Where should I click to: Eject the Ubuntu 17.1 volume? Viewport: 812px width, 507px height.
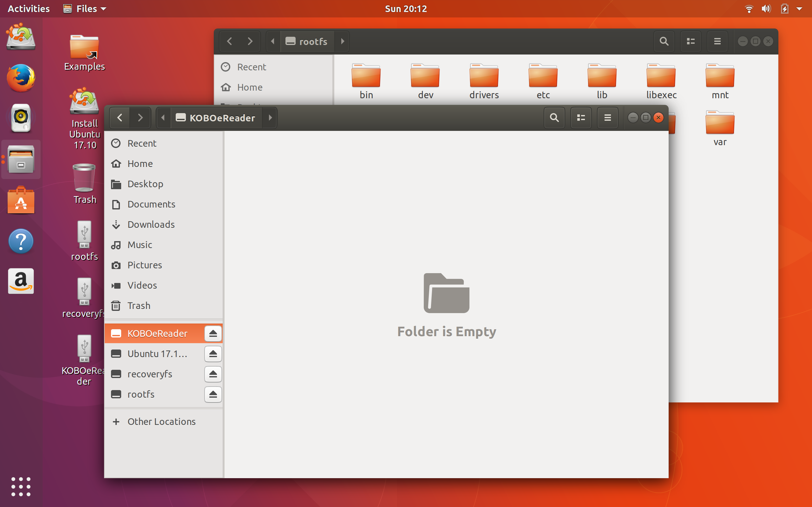213,354
